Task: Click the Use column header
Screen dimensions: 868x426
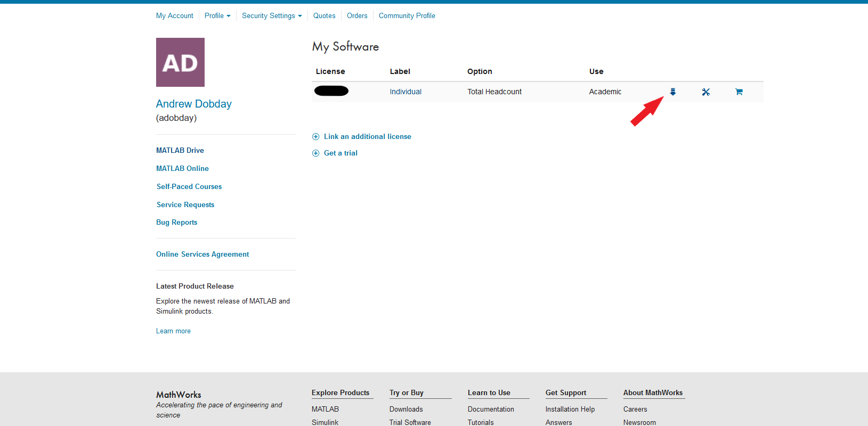Action: tap(596, 71)
